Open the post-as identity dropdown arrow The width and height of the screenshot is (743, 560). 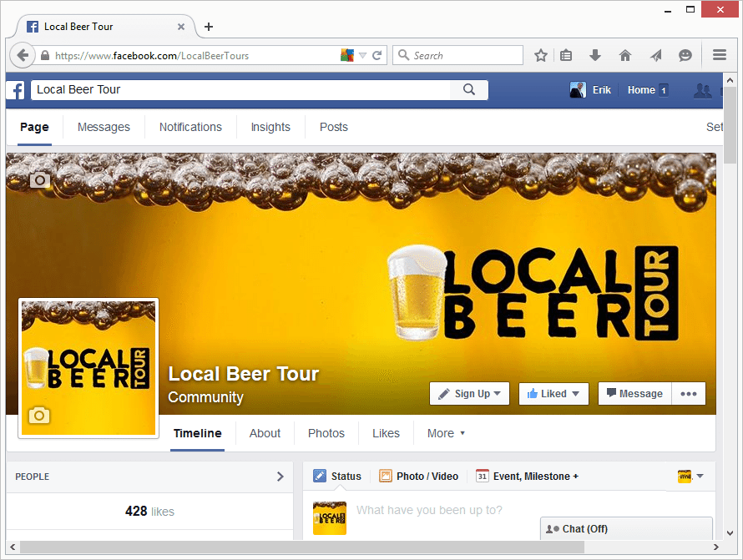pos(700,476)
